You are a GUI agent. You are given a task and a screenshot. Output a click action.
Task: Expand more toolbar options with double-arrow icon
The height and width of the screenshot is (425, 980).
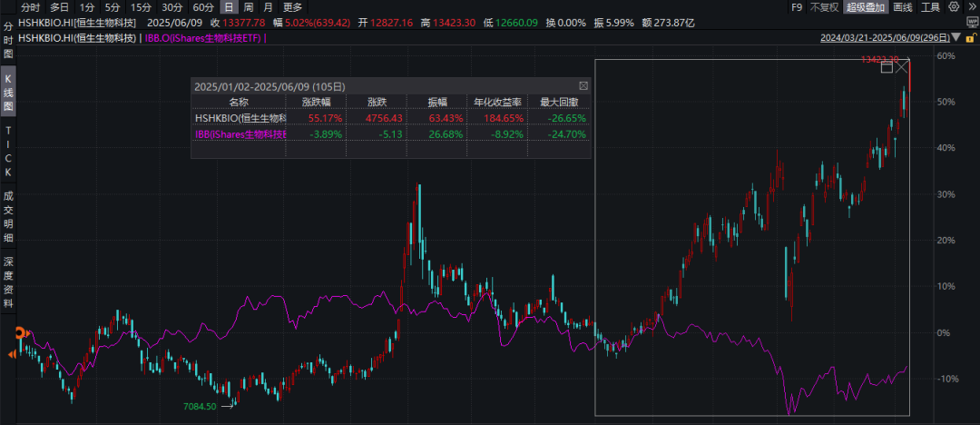coord(971,7)
